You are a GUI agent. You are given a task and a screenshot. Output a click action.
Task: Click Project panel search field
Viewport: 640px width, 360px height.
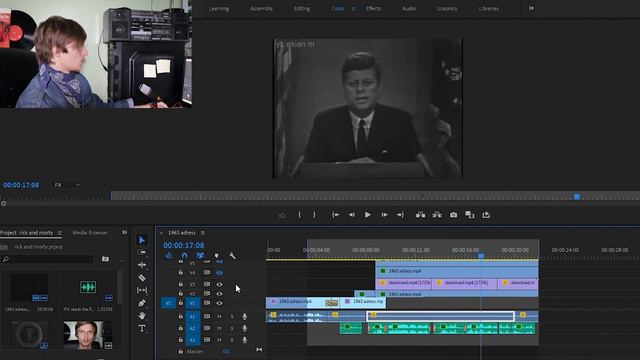click(x=48, y=259)
